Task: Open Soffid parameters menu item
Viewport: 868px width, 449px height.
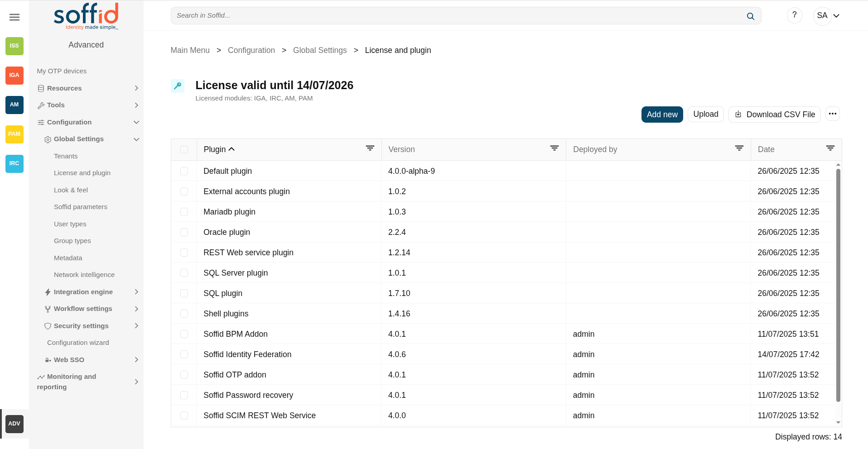Action: pyautogui.click(x=81, y=207)
